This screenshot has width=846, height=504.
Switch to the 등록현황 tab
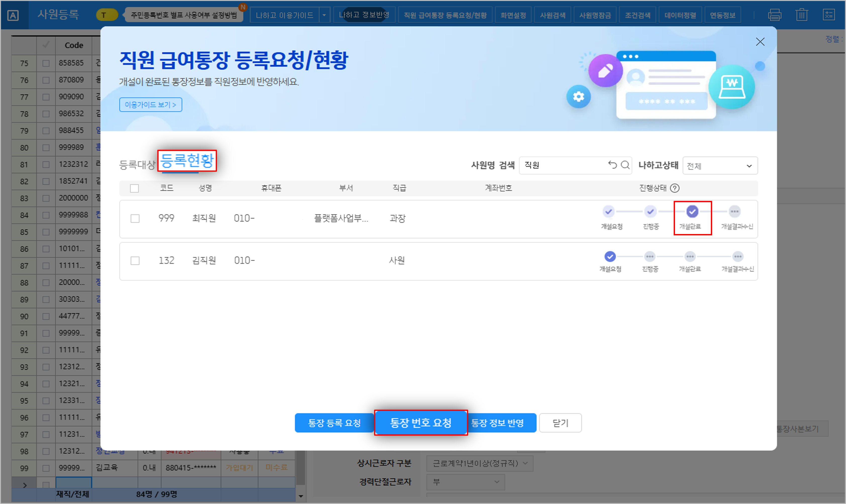pos(187,160)
